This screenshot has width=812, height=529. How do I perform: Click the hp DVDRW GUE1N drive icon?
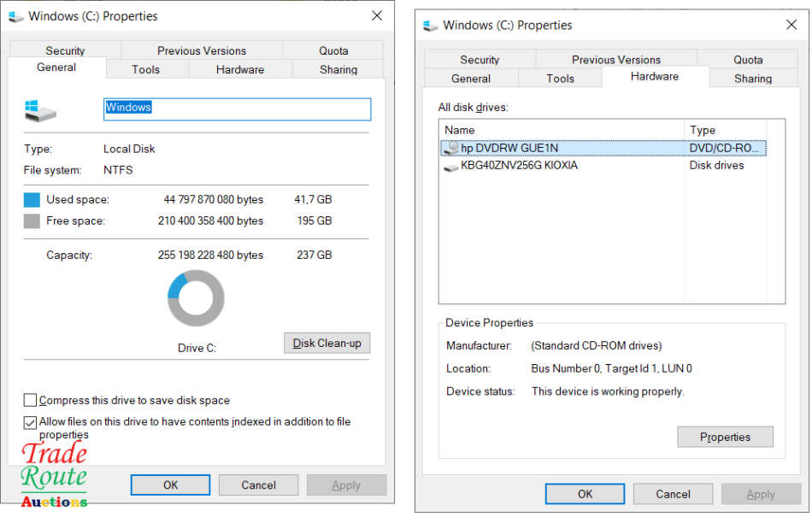[x=451, y=149]
